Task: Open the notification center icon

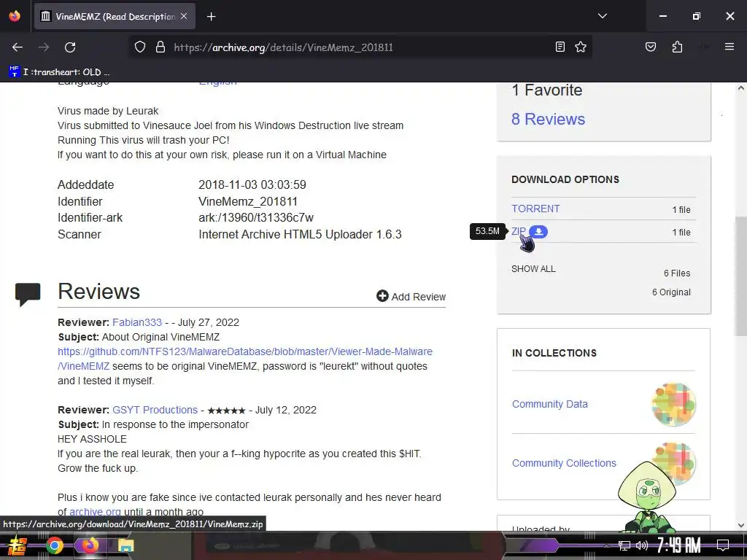Action: (723, 545)
